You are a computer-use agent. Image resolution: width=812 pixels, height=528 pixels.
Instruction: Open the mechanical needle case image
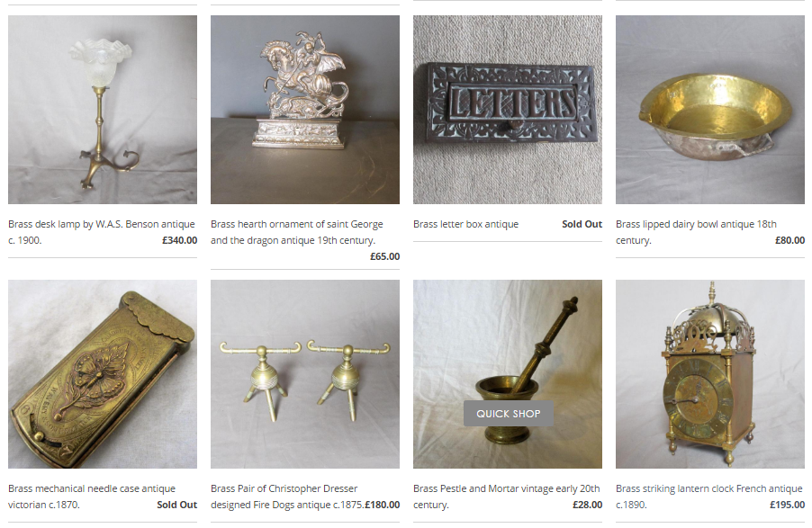click(x=103, y=374)
